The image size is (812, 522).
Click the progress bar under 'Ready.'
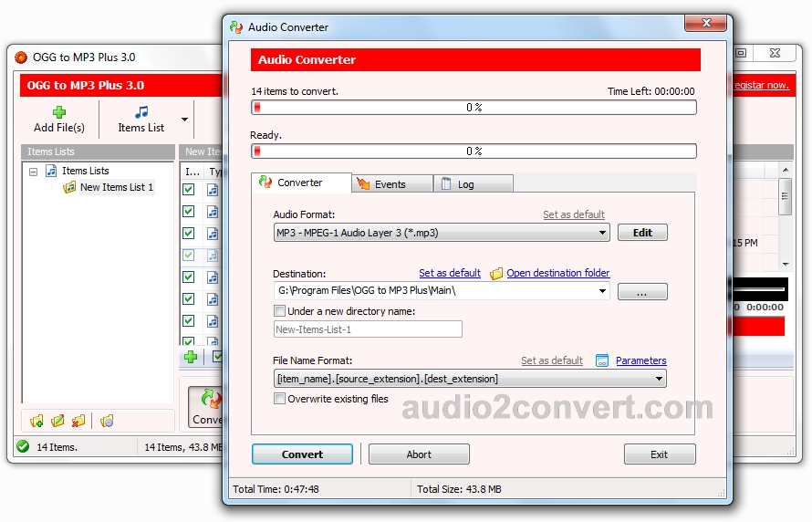pos(474,151)
